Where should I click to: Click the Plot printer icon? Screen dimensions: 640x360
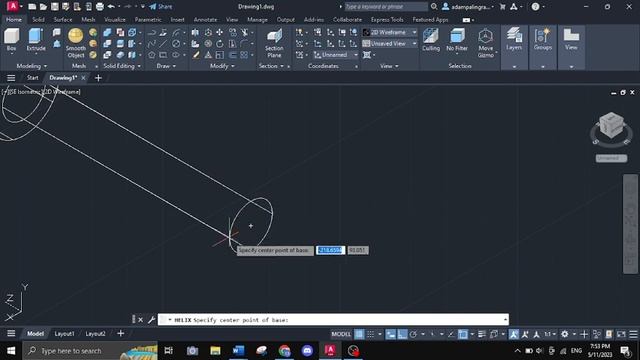100,7
